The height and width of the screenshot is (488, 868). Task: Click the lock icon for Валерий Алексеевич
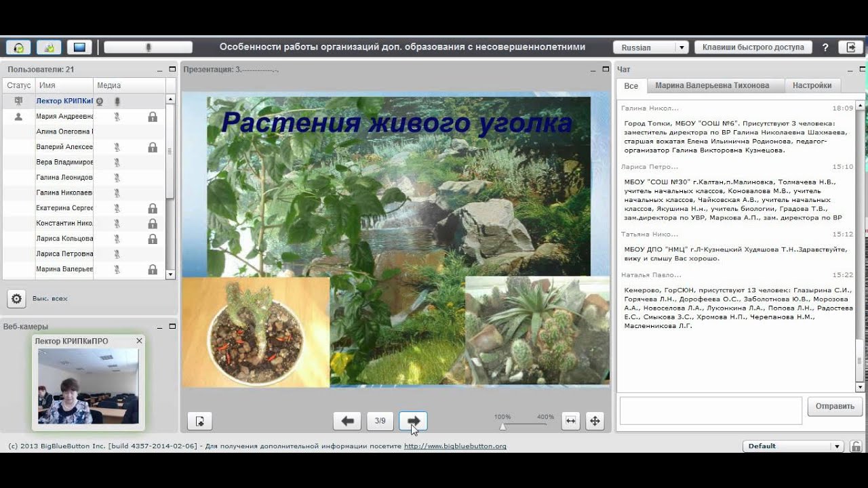coord(153,147)
